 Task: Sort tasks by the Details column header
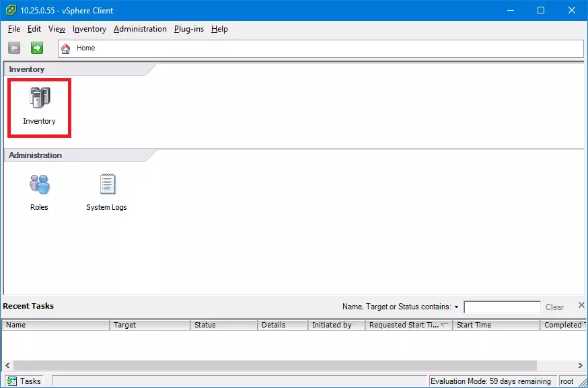click(283, 325)
